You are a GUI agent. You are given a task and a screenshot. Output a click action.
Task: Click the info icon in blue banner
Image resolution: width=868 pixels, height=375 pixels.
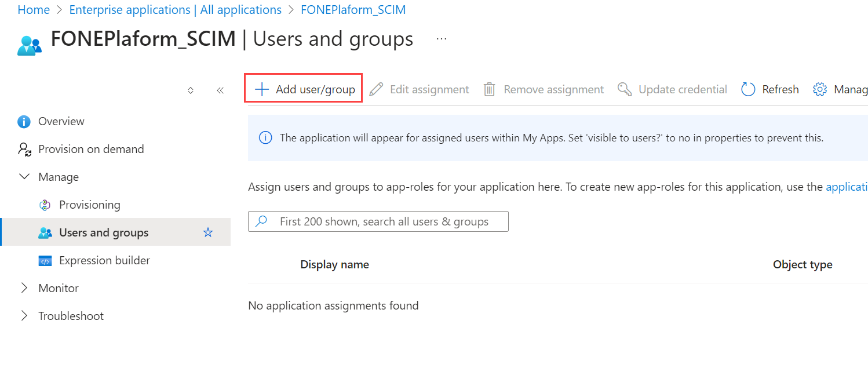265,138
